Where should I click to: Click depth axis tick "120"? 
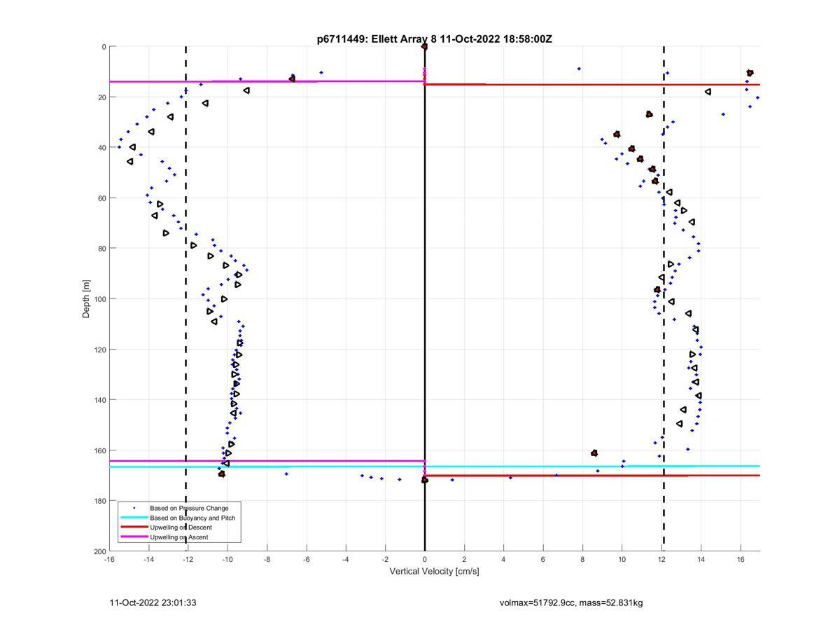(99, 350)
